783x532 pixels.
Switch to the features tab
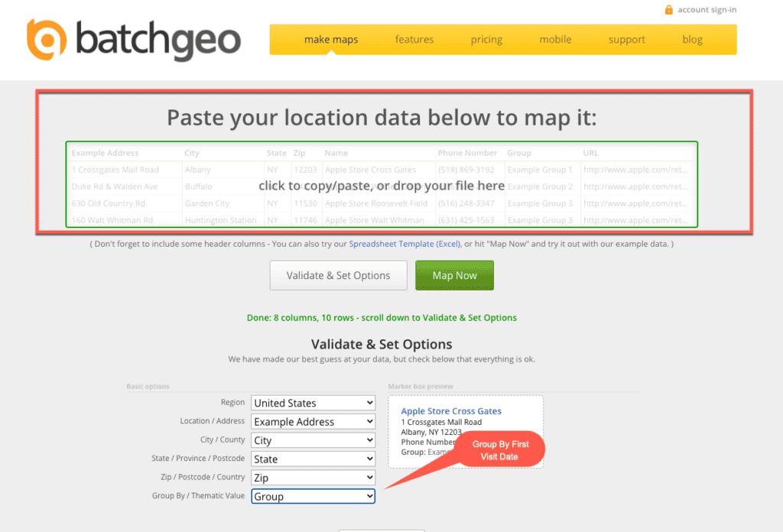(414, 39)
